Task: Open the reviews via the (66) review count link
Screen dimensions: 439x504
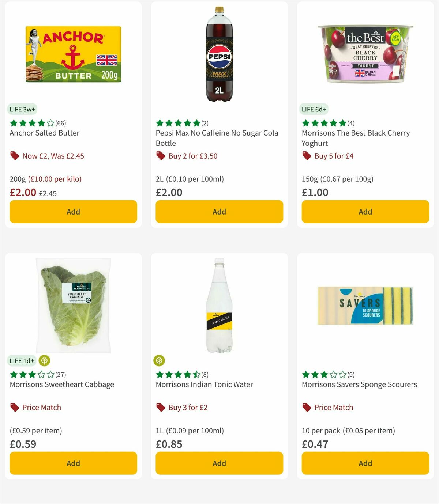Action: click(x=60, y=123)
